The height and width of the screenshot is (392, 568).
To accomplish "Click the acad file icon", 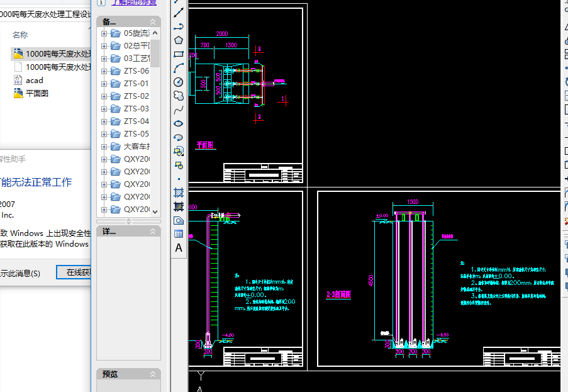I will pos(18,80).
